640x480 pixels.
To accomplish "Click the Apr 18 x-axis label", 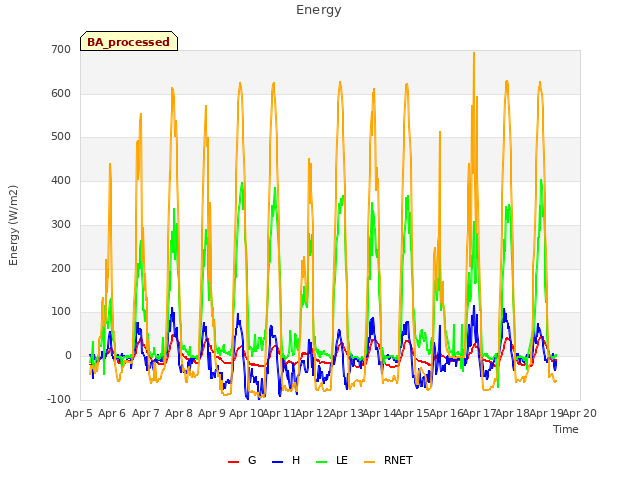I will tap(513, 413).
